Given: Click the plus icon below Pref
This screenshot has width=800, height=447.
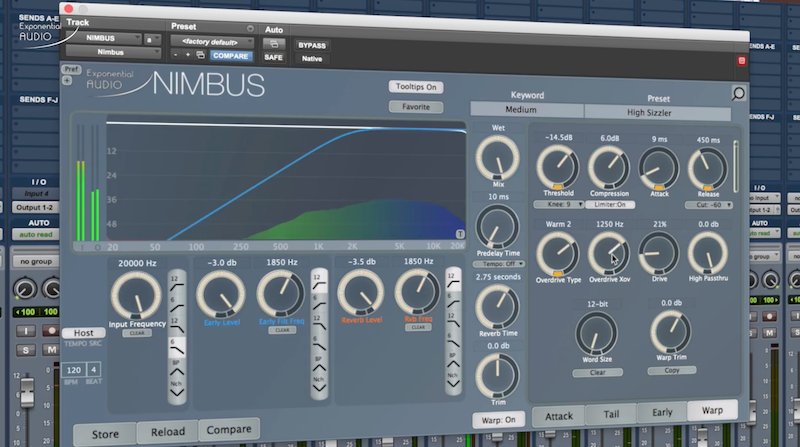Looking at the screenshot, I should 67,80.
